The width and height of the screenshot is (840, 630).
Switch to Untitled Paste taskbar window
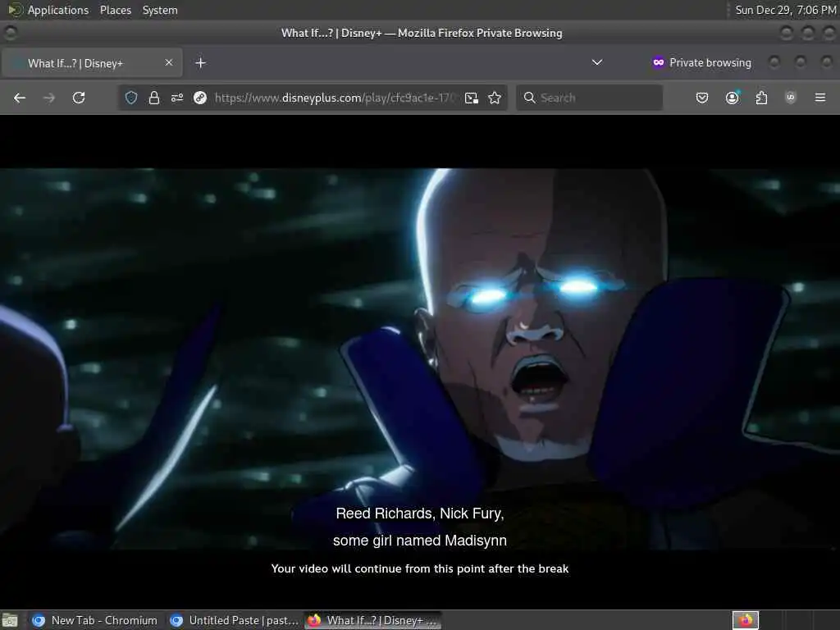pos(234,620)
